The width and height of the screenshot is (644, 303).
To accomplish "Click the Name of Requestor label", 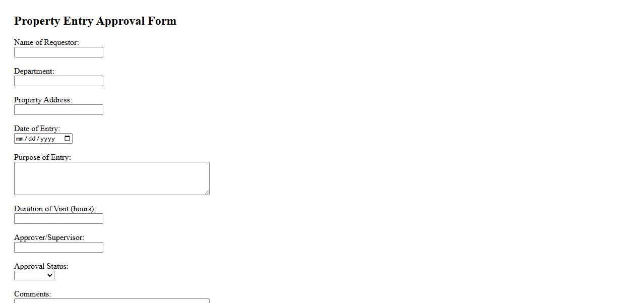I will [46, 42].
